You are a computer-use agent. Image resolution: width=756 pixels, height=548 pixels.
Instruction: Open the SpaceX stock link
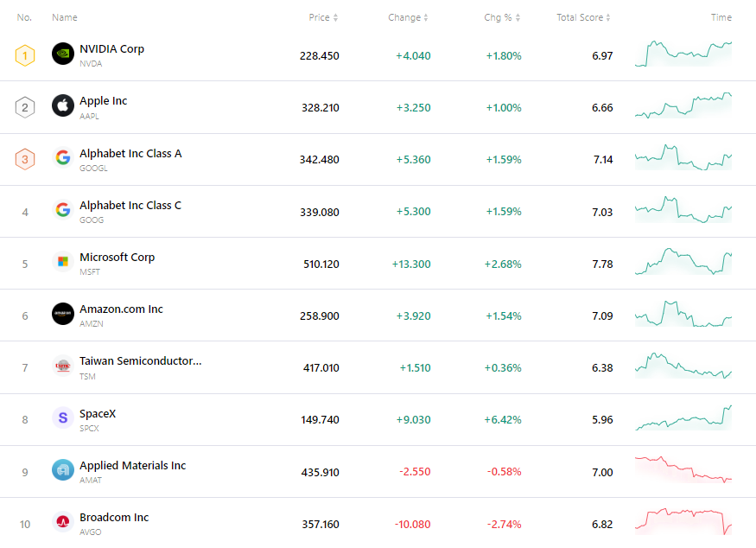coord(98,413)
